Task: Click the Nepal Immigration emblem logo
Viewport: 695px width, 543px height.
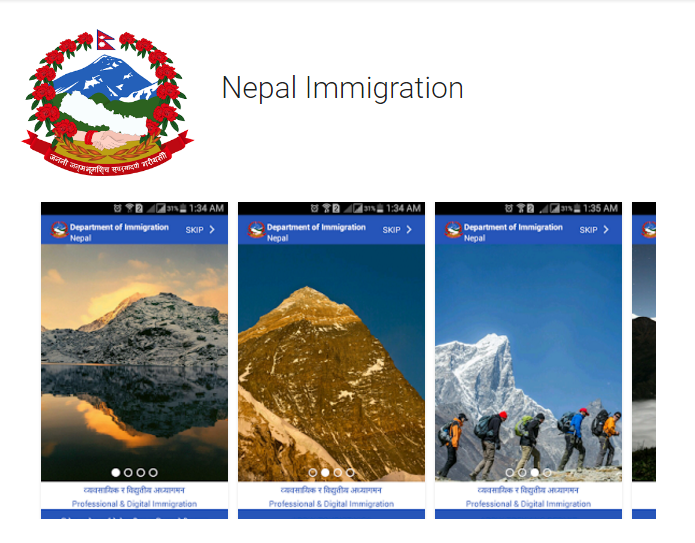Action: 108,103
